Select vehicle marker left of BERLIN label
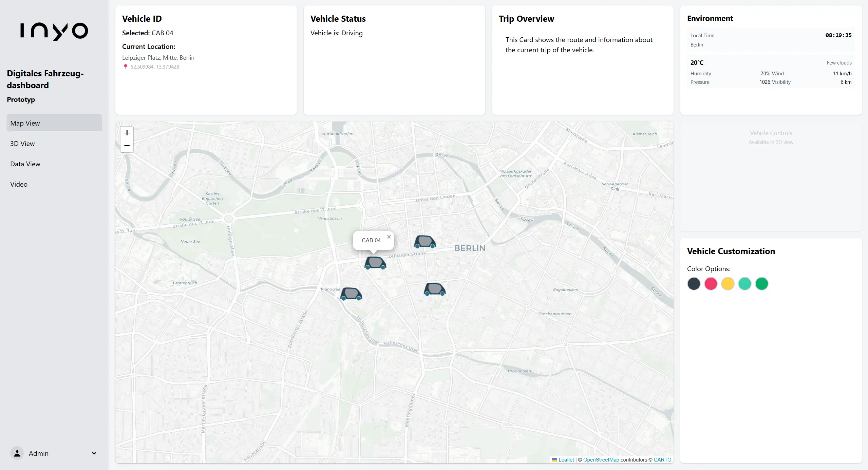 click(425, 242)
